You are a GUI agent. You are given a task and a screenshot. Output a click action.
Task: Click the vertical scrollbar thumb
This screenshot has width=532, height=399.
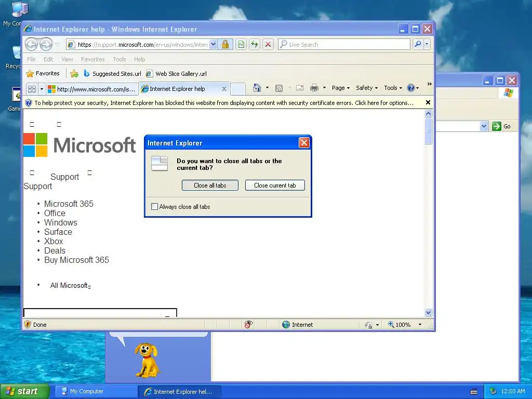[x=428, y=131]
